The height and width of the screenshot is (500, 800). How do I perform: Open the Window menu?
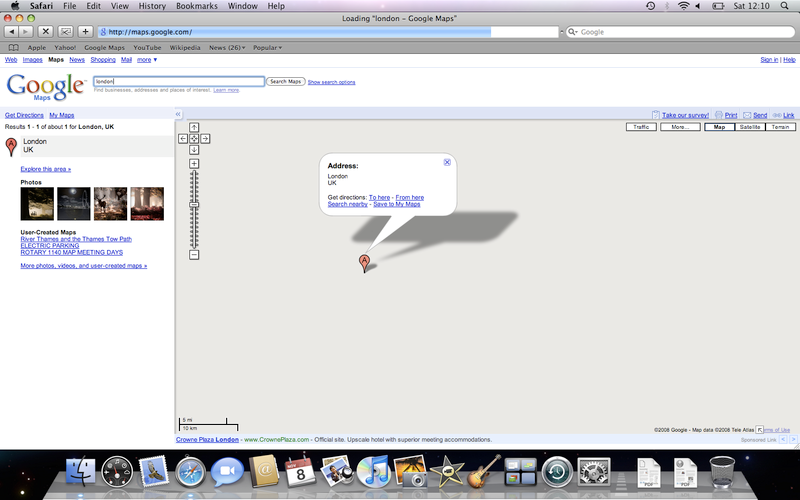tap(242, 6)
